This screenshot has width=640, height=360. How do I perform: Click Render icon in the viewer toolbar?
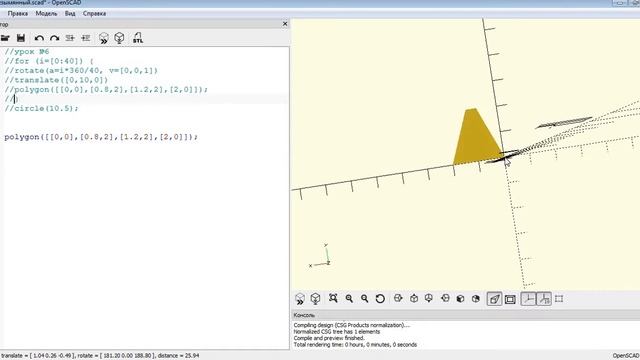[315, 299]
